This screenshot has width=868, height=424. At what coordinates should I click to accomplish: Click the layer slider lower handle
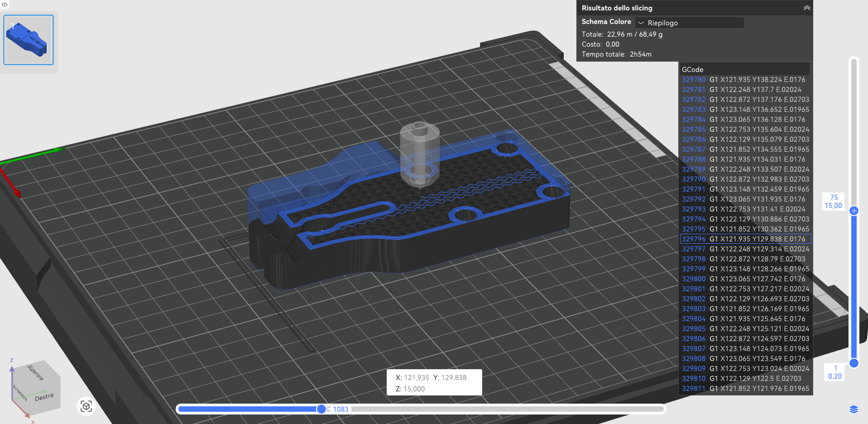coord(854,363)
